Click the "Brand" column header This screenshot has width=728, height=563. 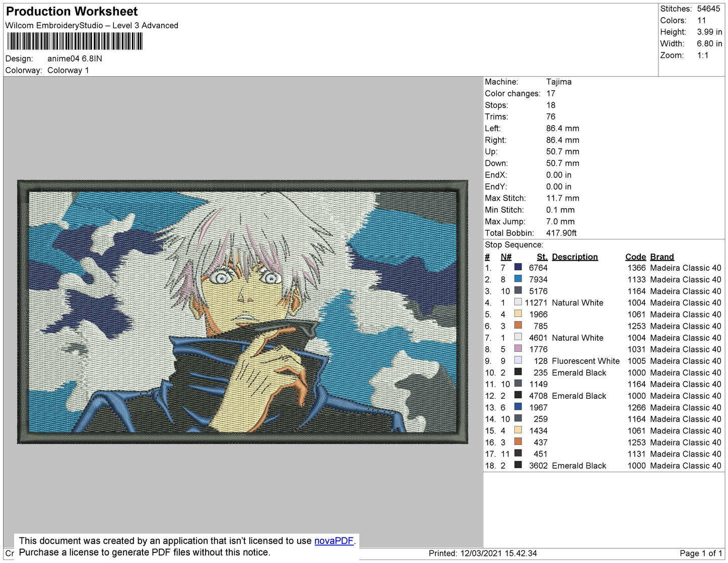pos(662,257)
